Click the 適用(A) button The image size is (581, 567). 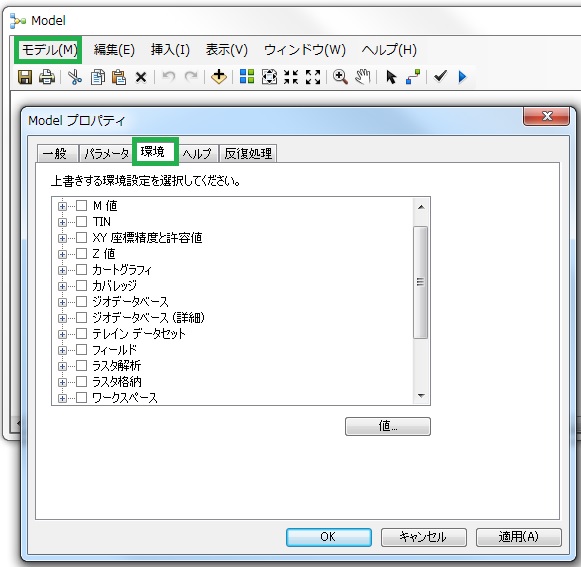pyautogui.click(x=518, y=537)
